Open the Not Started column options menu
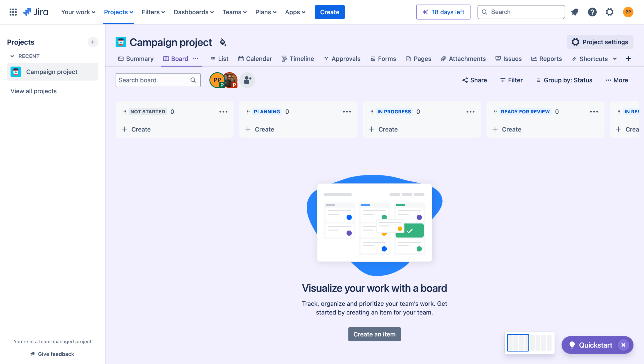 click(223, 112)
